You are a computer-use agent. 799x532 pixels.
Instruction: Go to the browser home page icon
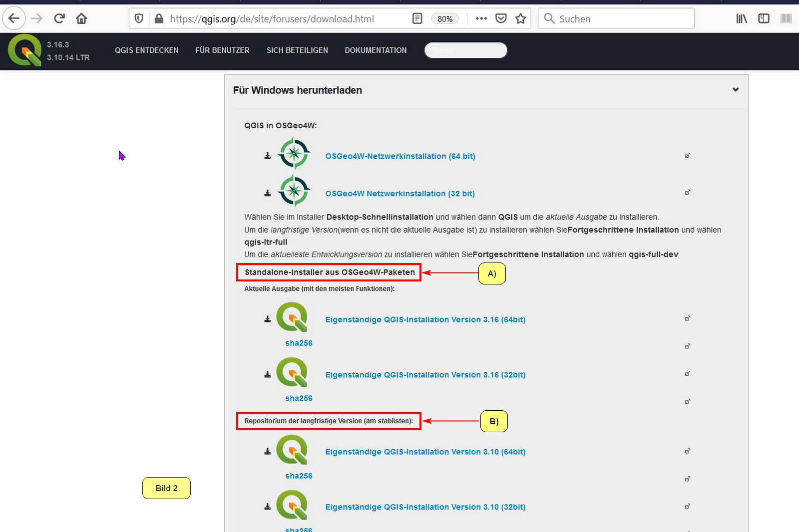81,19
